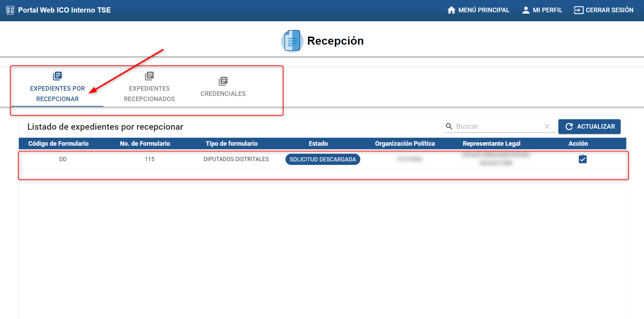Screen dimensions: 644x319
Task: Click the magnifying glass search icon
Action: coord(449,126)
